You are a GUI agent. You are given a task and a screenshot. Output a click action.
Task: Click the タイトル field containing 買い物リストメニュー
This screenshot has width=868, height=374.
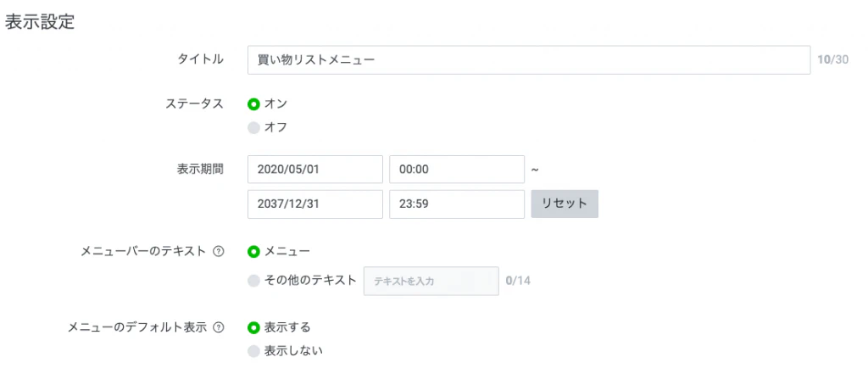tap(529, 60)
